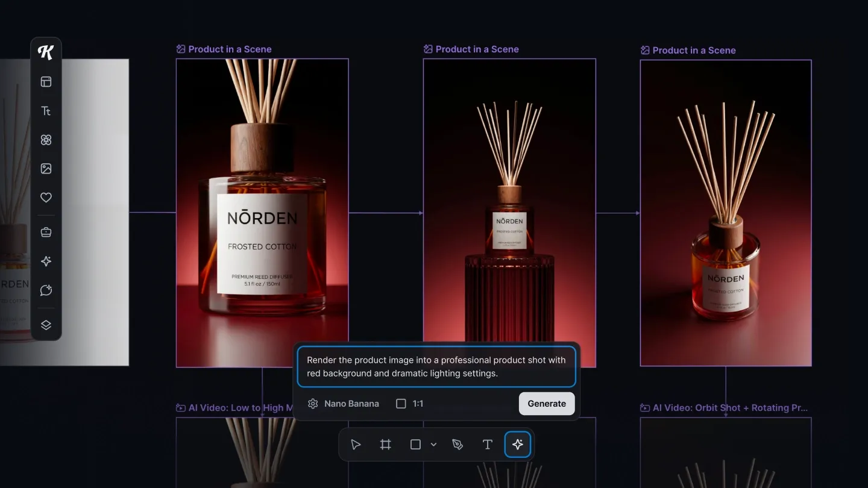Select the pen tool
The width and height of the screenshot is (868, 488).
(x=458, y=445)
